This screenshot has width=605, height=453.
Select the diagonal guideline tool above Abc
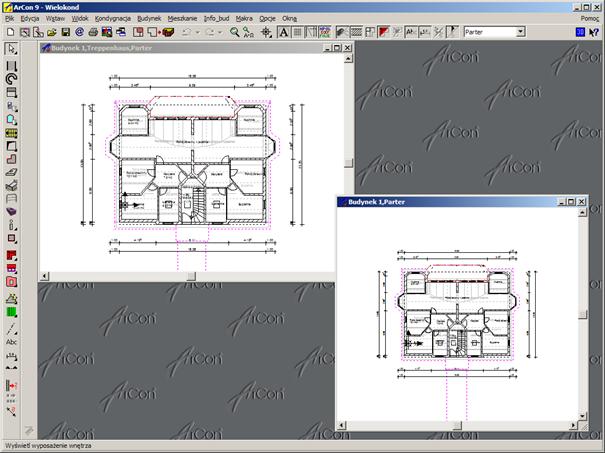[12, 329]
